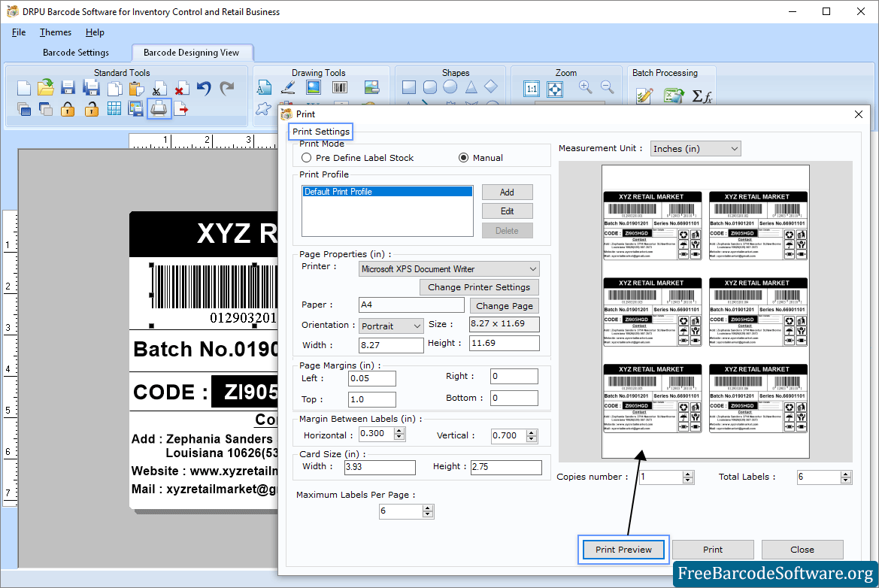Click the Excel import batch icon
This screenshot has width=879, height=588.
tap(673, 95)
